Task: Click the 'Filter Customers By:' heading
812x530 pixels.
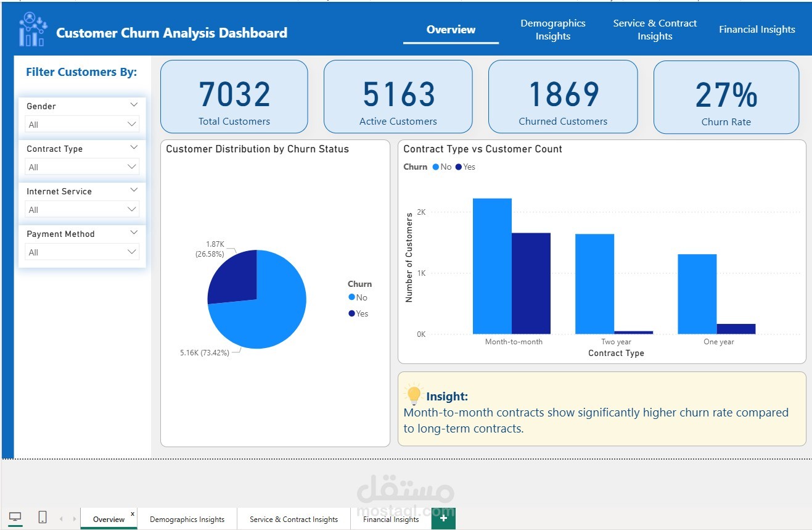Action: click(81, 72)
